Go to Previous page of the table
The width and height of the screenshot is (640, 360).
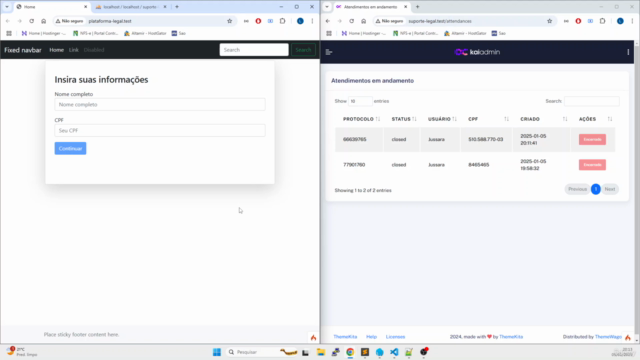pyautogui.click(x=577, y=189)
